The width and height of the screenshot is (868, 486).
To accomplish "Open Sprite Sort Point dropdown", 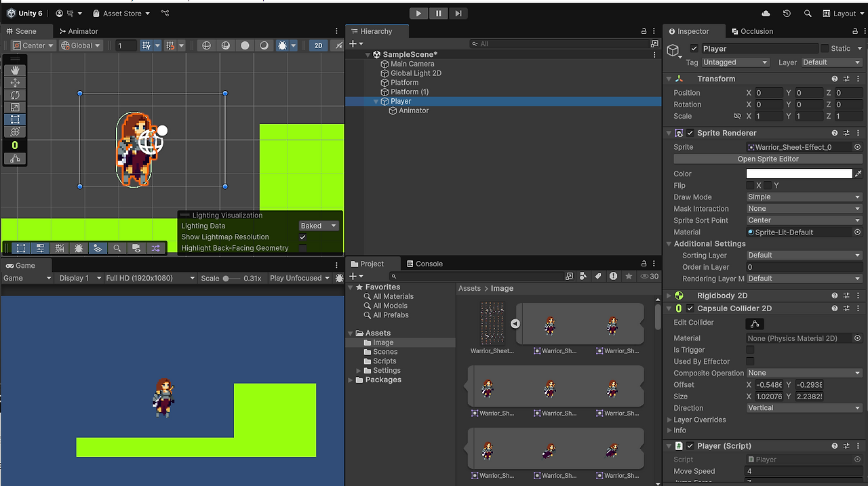I will [x=804, y=220].
